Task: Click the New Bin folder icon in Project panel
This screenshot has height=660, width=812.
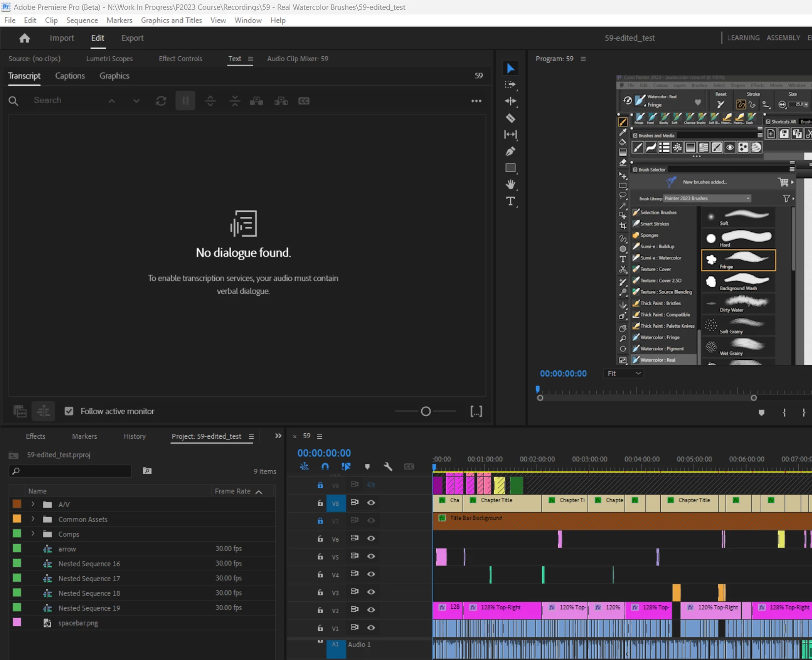Action: (x=147, y=471)
